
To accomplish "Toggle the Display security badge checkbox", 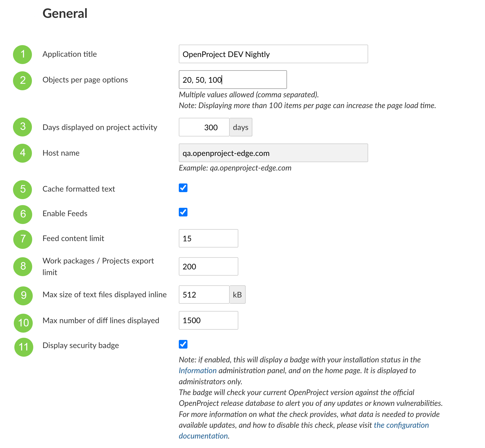I will tap(183, 344).
